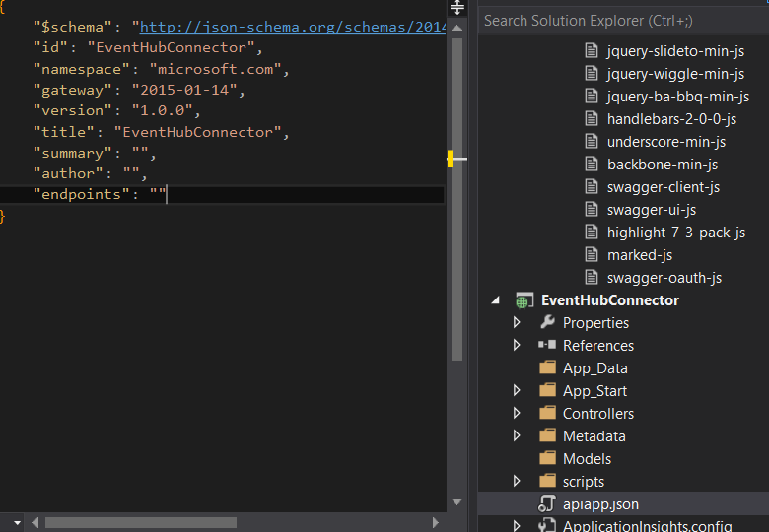
Task: Expand the Properties node
Action: point(517,323)
